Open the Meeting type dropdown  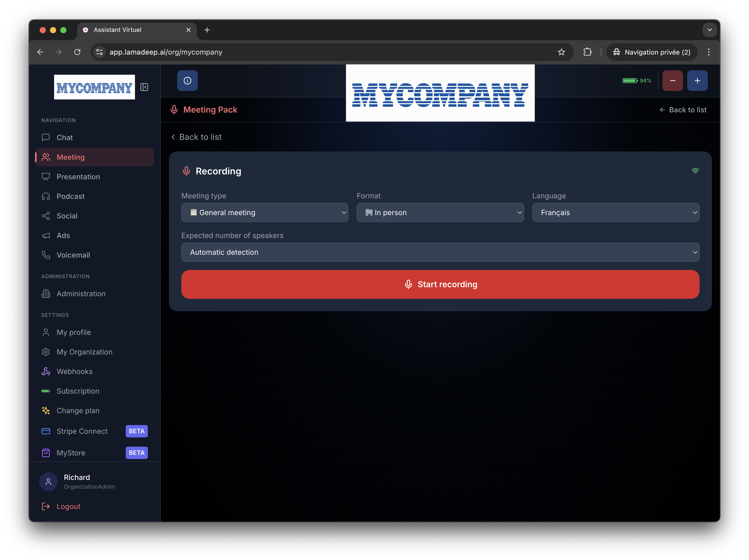(x=265, y=213)
